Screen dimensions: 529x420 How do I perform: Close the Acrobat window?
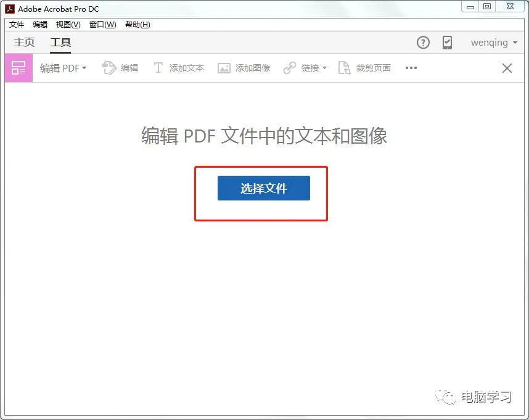click(510, 7)
